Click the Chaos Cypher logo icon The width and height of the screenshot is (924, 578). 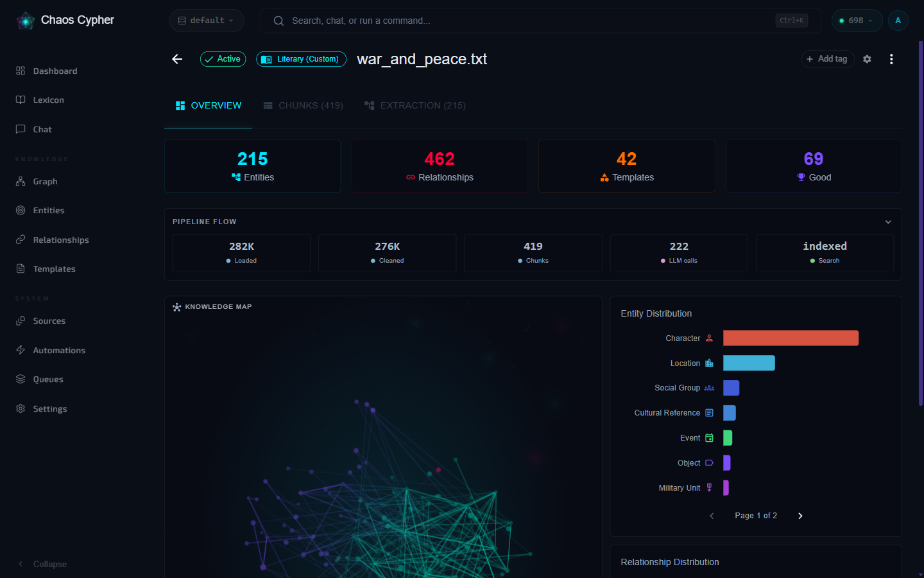25,21
